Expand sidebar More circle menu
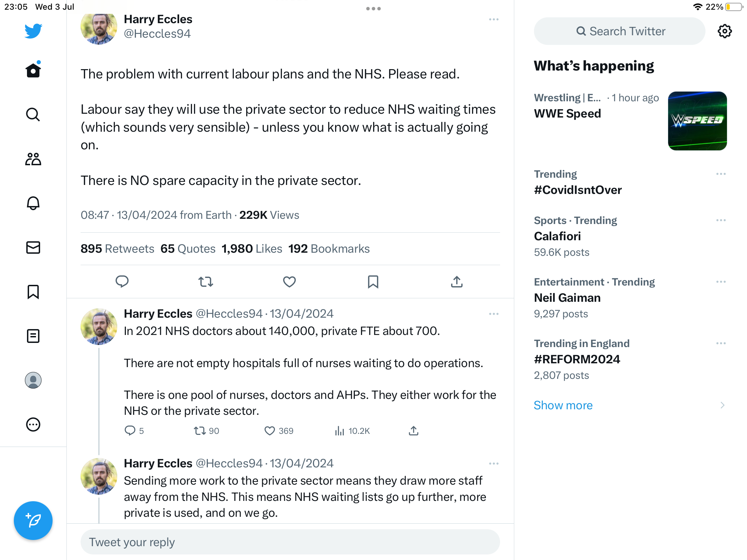This screenshot has width=747, height=560. coord(33,424)
